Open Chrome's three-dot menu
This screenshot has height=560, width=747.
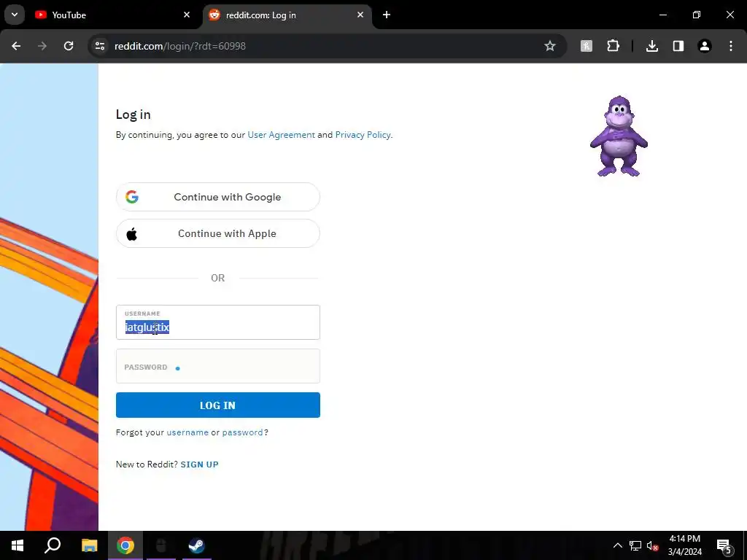[731, 46]
